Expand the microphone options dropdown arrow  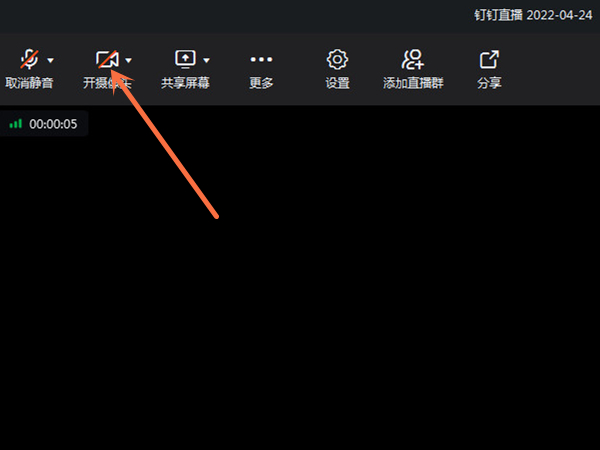[x=51, y=60]
